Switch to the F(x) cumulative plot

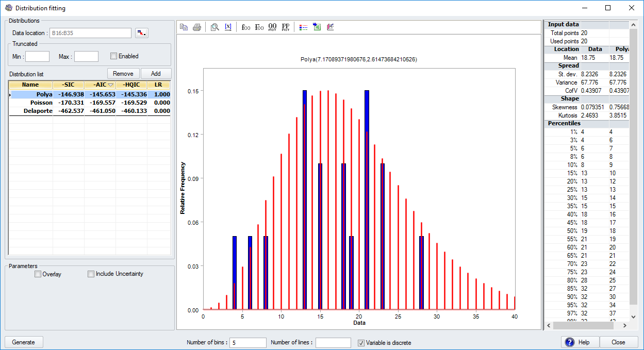click(259, 27)
